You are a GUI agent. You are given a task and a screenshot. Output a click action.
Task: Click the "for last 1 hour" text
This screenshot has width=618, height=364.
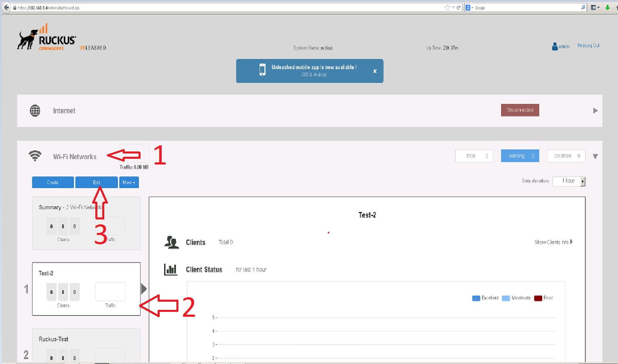pyautogui.click(x=251, y=270)
